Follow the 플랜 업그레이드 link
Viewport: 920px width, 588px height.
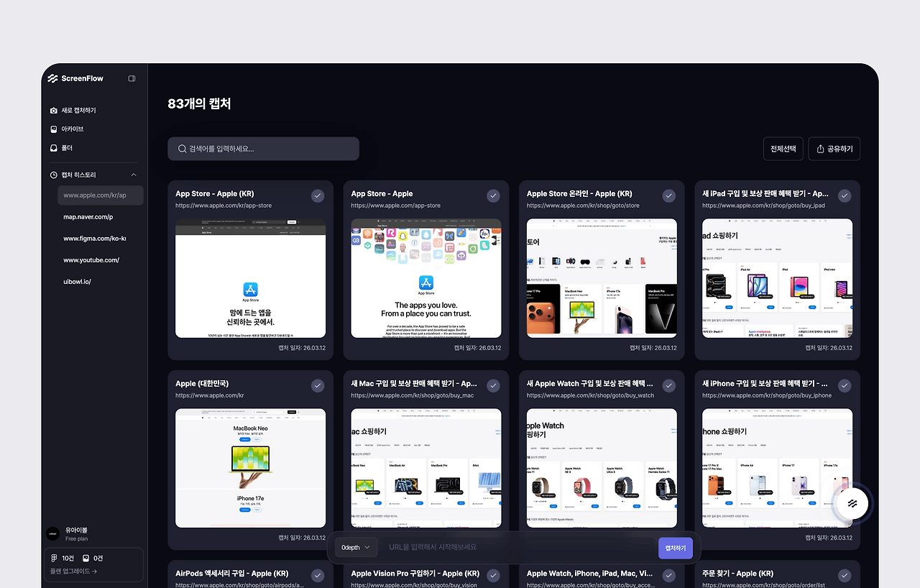(73, 571)
